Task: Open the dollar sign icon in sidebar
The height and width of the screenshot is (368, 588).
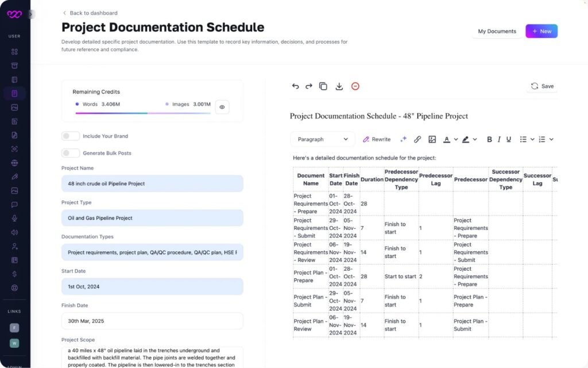Action: 14,274
